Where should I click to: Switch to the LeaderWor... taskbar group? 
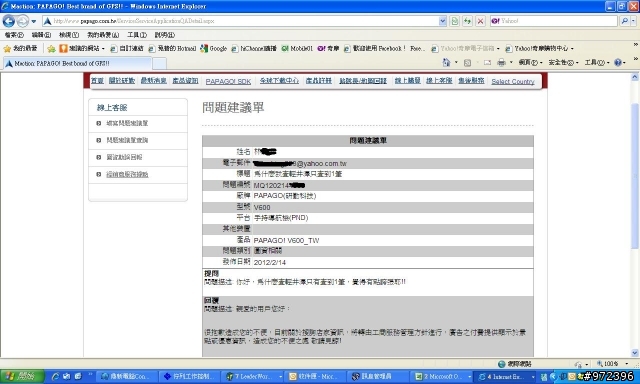pos(253,377)
